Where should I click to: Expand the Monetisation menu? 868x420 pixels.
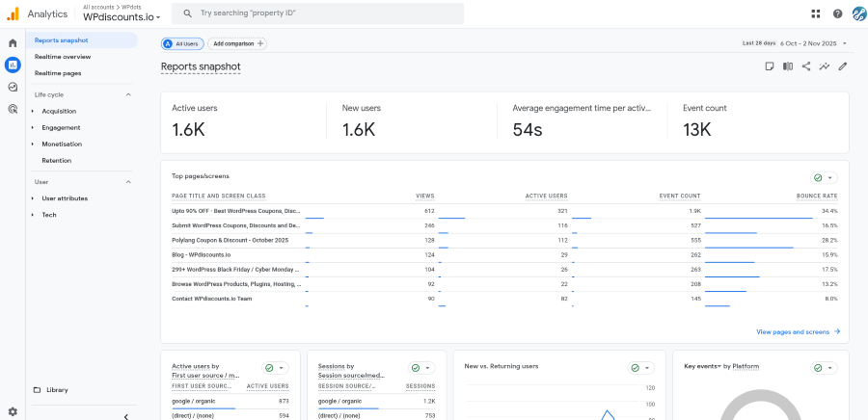[33, 144]
